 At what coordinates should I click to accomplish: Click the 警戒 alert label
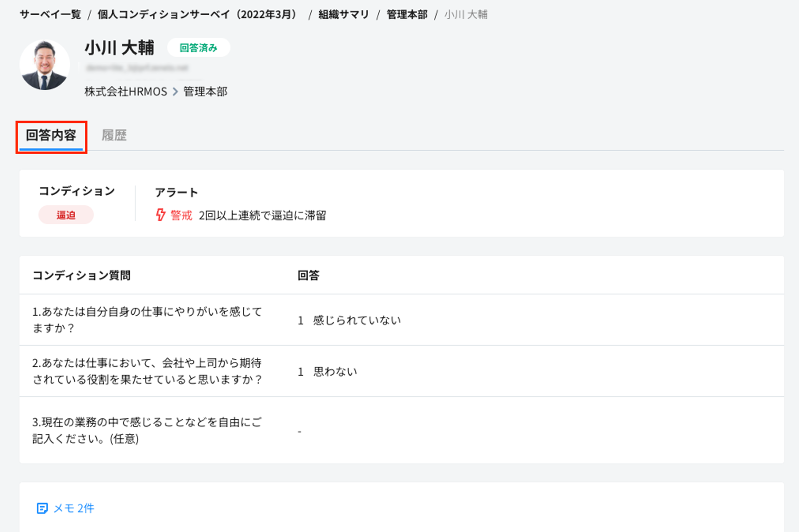click(181, 215)
